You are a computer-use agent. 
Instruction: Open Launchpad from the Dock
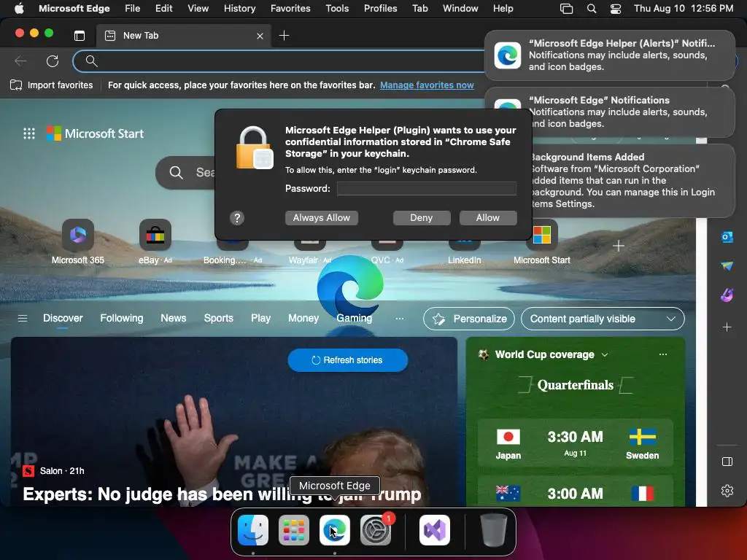pyautogui.click(x=293, y=530)
